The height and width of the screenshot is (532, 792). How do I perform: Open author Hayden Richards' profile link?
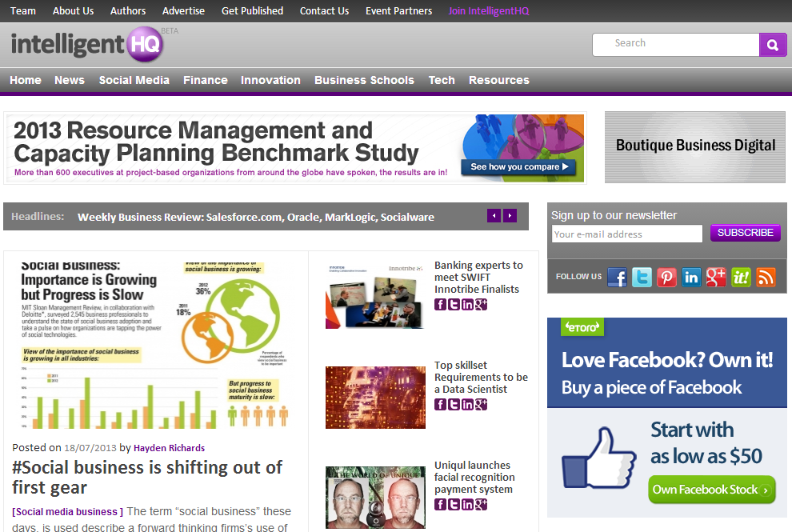click(169, 448)
